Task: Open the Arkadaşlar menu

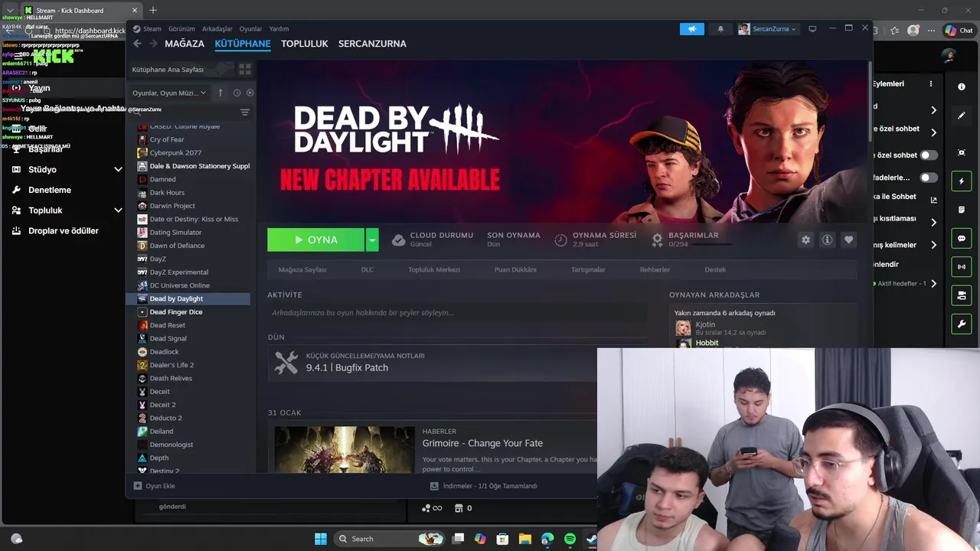Action: click(x=217, y=29)
